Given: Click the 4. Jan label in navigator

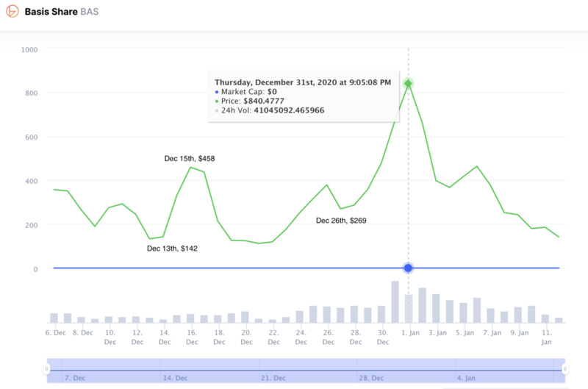Looking at the screenshot, I should pyautogui.click(x=466, y=378).
